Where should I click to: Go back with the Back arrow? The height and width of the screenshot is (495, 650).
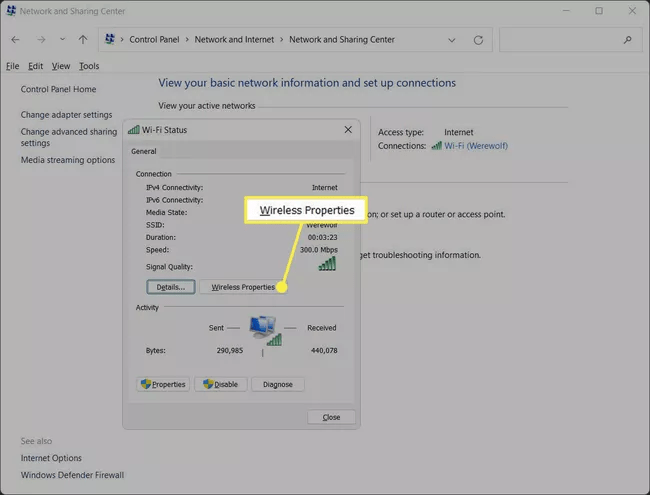point(15,40)
